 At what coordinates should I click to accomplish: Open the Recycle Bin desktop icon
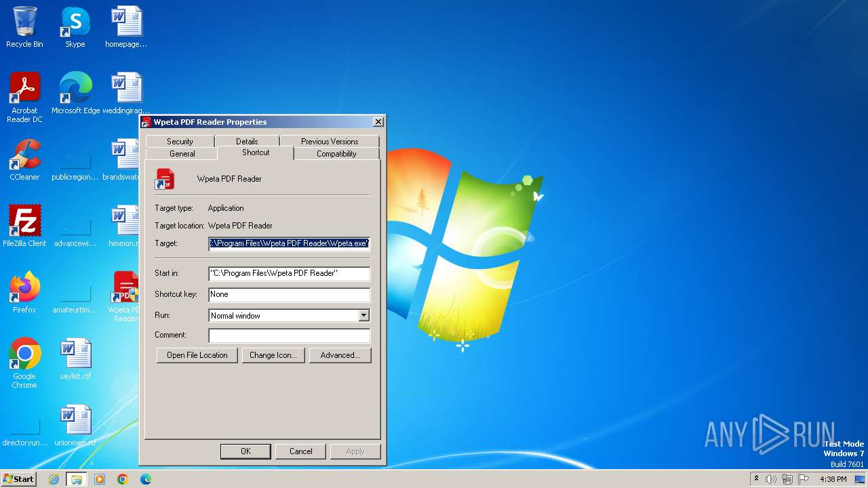[24, 27]
